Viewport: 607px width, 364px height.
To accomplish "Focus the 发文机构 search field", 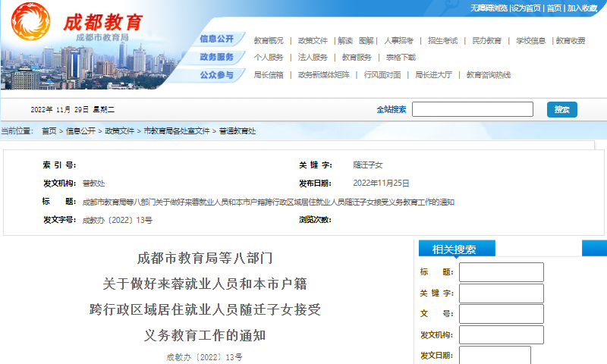I will pos(502,335).
